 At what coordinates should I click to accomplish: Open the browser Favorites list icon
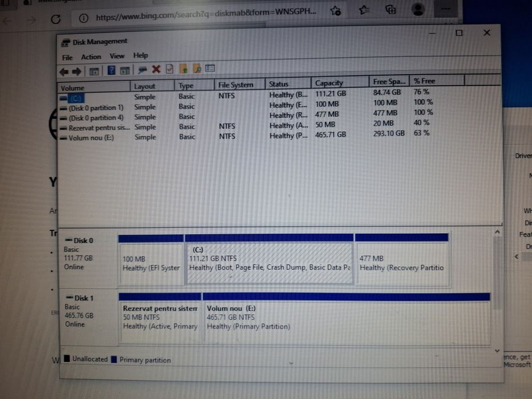(x=364, y=10)
